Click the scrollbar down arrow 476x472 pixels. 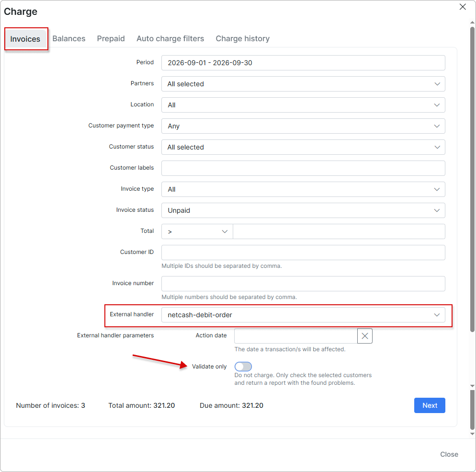472,434
